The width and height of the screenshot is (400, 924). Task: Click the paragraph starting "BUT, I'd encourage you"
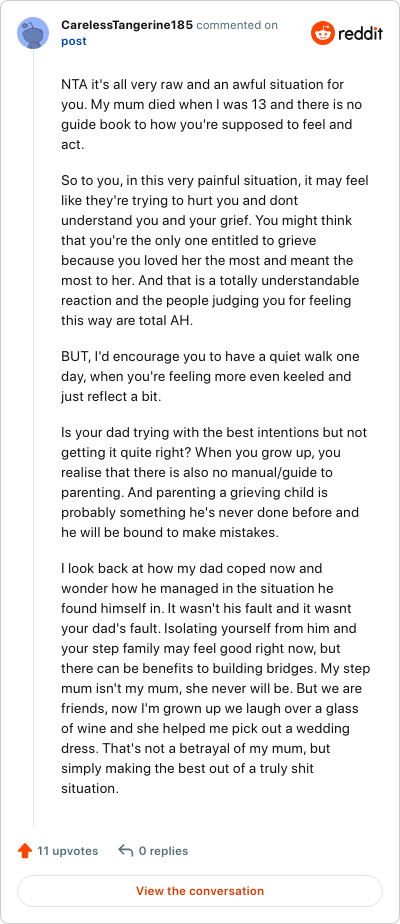coord(218,377)
